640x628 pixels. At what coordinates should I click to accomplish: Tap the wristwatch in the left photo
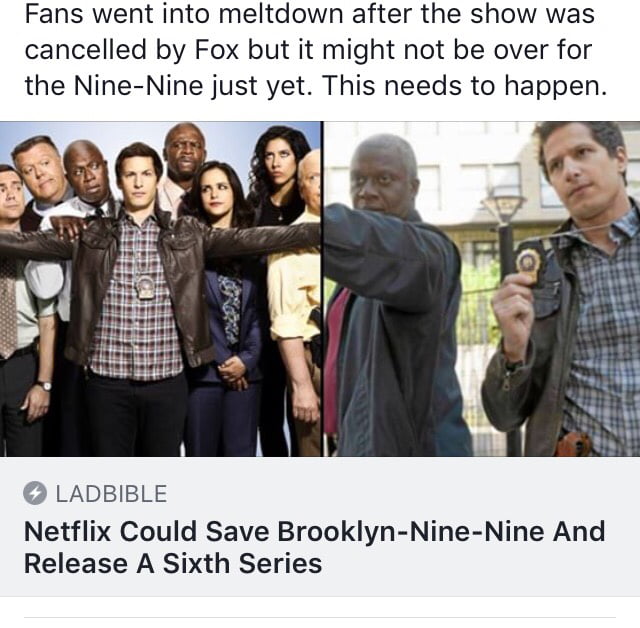44,385
